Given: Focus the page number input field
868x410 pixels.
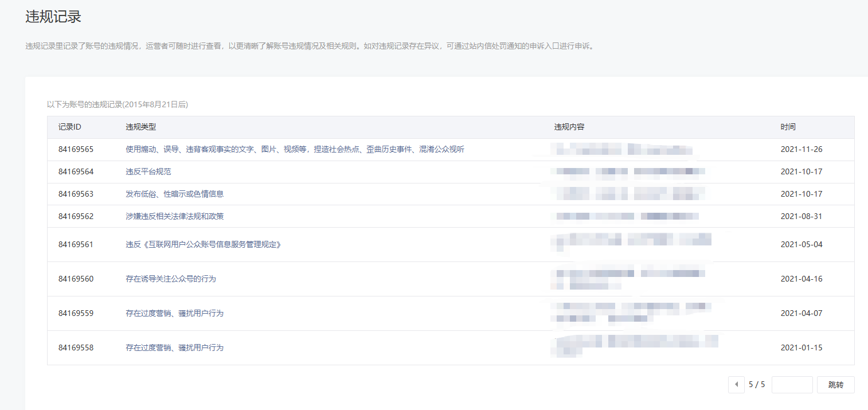Looking at the screenshot, I should (792, 385).
